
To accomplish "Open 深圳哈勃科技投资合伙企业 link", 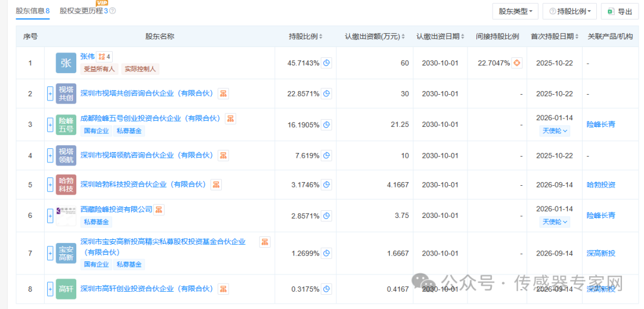I will pos(144,185).
